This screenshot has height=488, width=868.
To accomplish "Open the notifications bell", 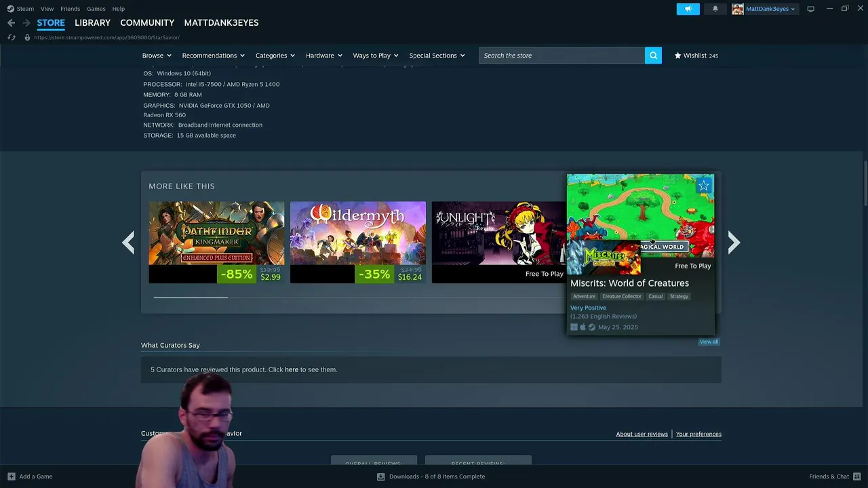I will click(x=715, y=9).
